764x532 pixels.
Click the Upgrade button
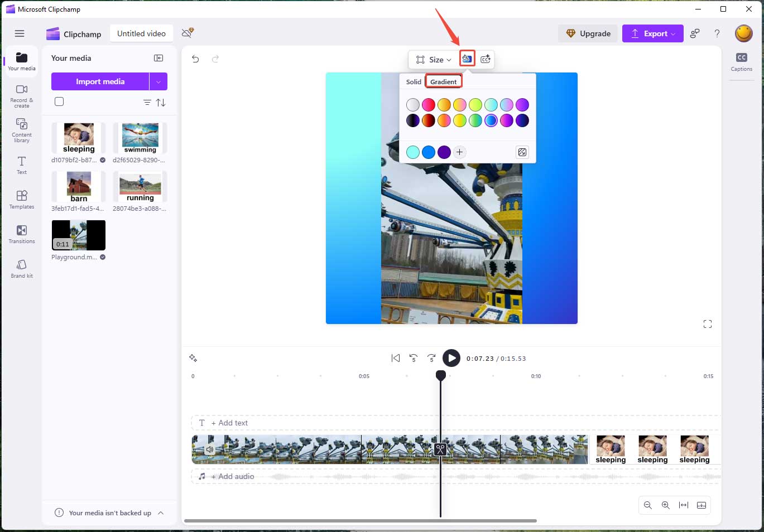588,33
